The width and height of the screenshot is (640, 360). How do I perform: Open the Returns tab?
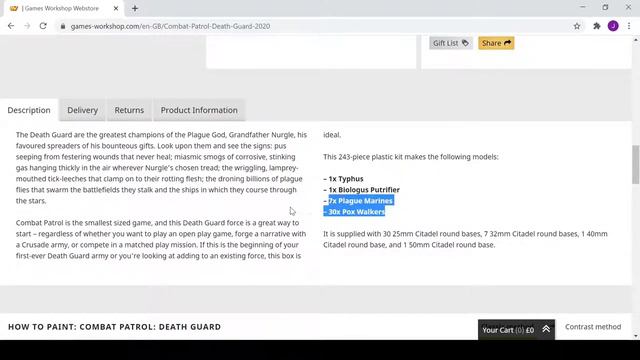click(x=129, y=110)
